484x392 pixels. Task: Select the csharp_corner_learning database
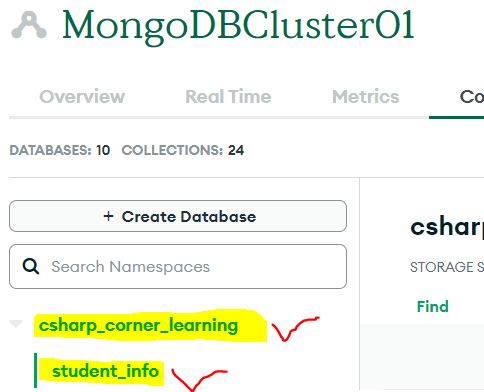pyautogui.click(x=138, y=326)
